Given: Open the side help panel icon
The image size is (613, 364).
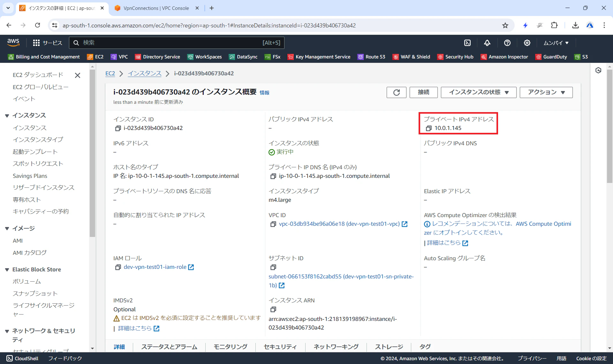Looking at the screenshot, I should pyautogui.click(x=598, y=70).
